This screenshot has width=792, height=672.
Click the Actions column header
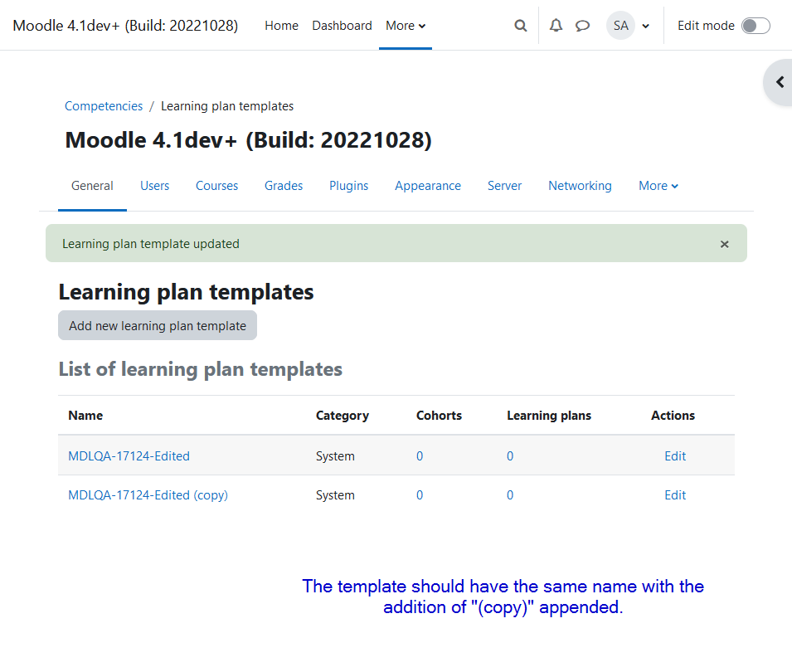(x=673, y=416)
